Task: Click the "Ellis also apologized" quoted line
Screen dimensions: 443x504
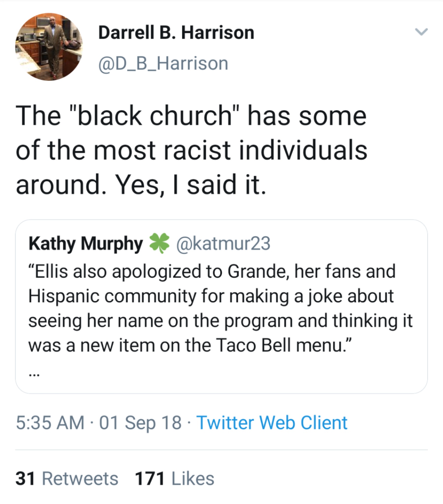Action: [x=212, y=271]
